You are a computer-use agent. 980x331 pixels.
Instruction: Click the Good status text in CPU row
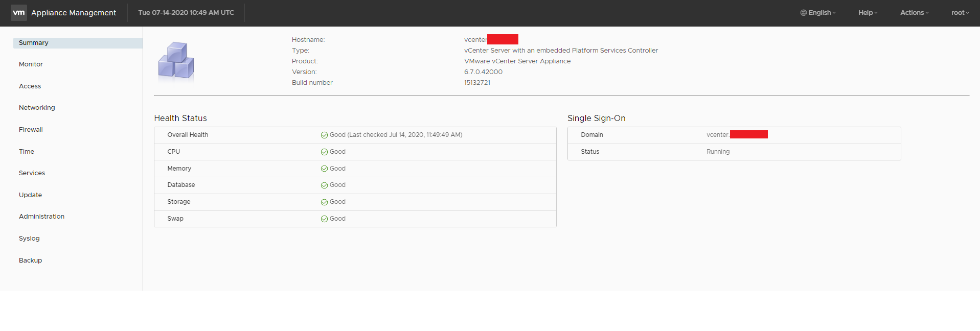(x=337, y=152)
